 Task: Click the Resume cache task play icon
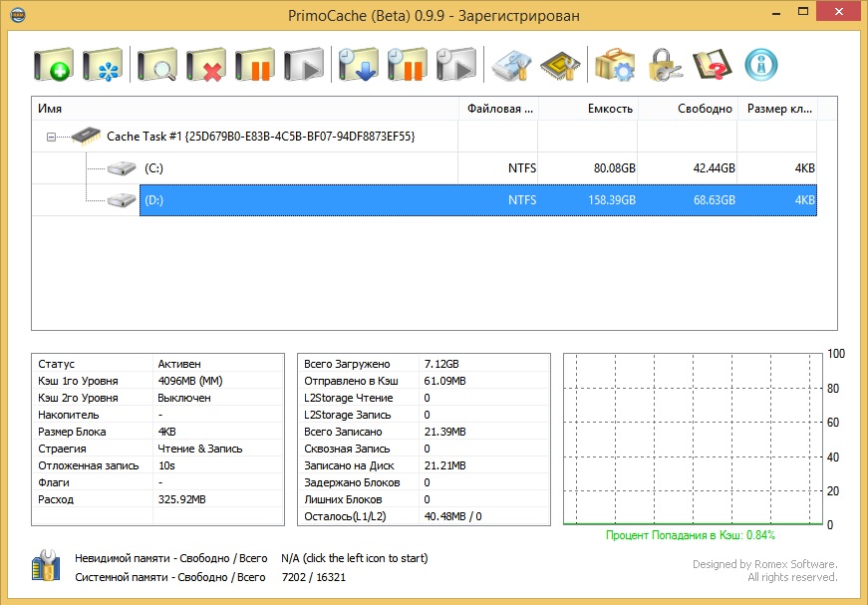click(x=303, y=65)
